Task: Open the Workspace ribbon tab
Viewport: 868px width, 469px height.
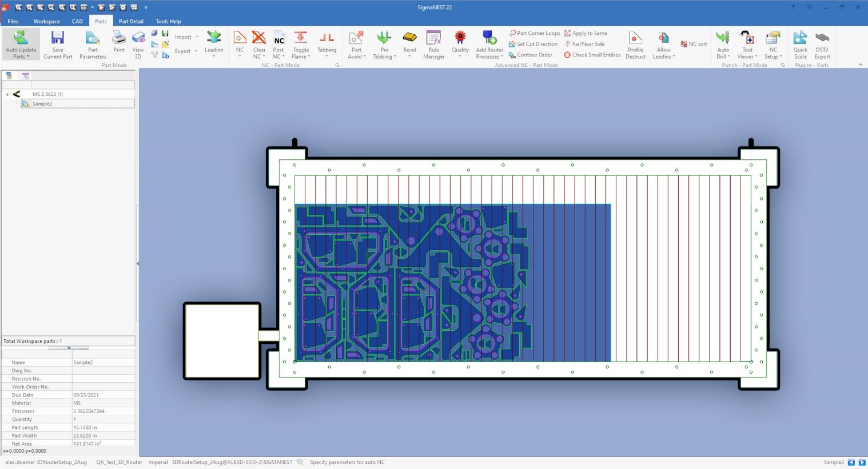Action: pos(46,21)
